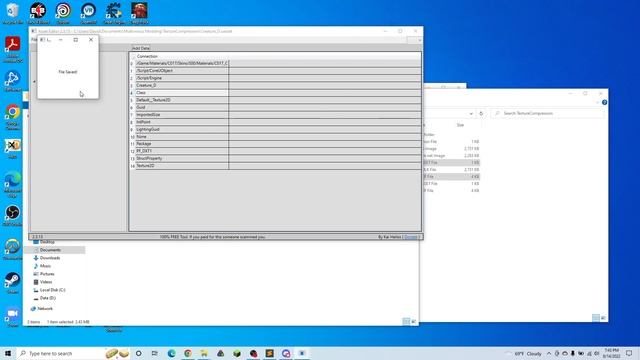Maximize the File Saved popup window

click(x=76, y=40)
